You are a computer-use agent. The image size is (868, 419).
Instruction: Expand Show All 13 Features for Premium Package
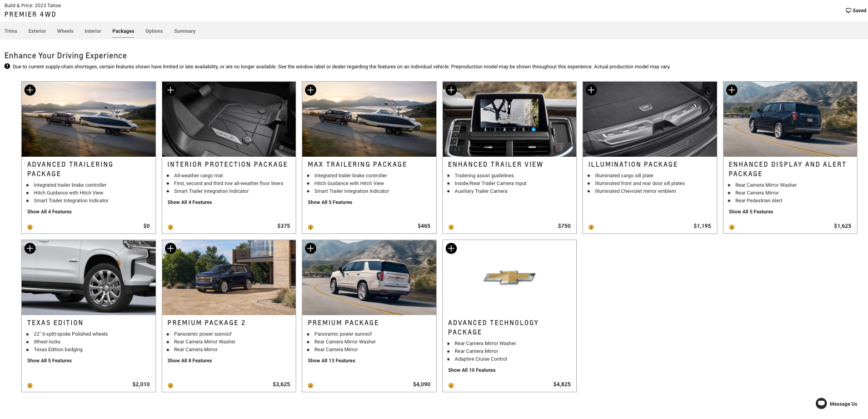[x=331, y=361]
